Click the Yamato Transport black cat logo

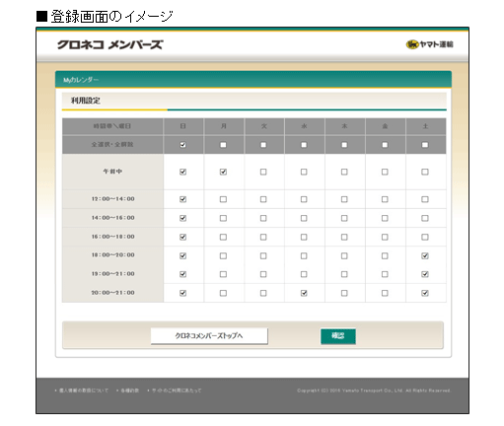pos(429,44)
